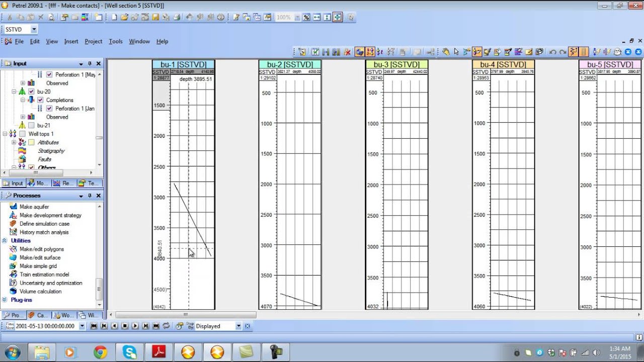Toggle the Completions checkbox under bu-20

40,100
